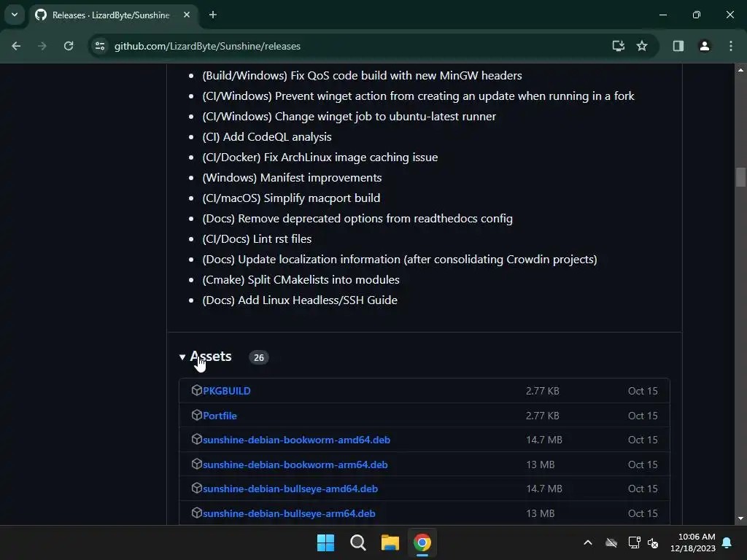Open the tab search dropdown arrow
This screenshot has height=560, width=747.
15,15
